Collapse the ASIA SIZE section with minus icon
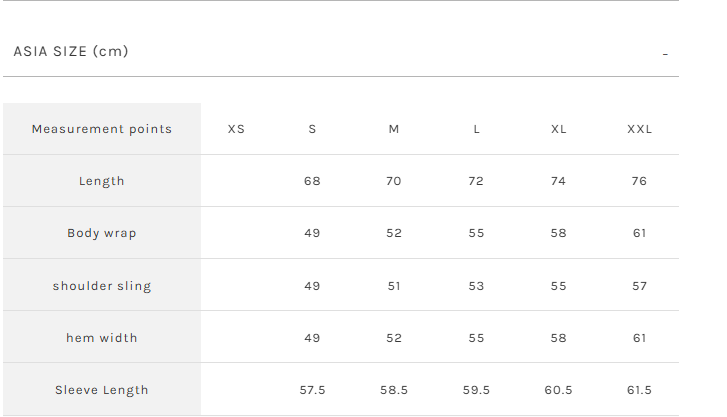Screen dimensions: 727x417 (665, 54)
